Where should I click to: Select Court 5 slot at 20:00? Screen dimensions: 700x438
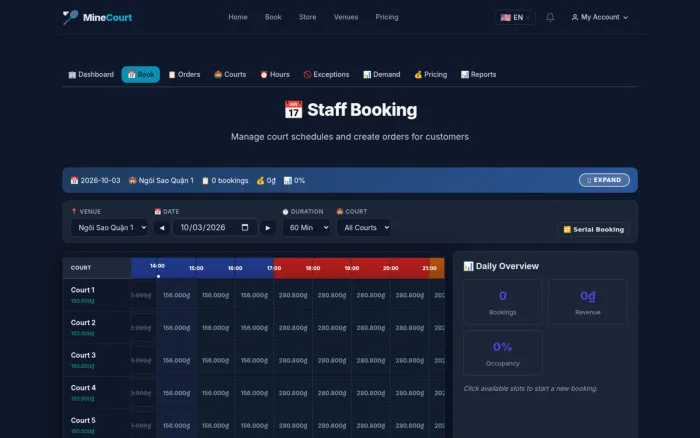click(409, 425)
